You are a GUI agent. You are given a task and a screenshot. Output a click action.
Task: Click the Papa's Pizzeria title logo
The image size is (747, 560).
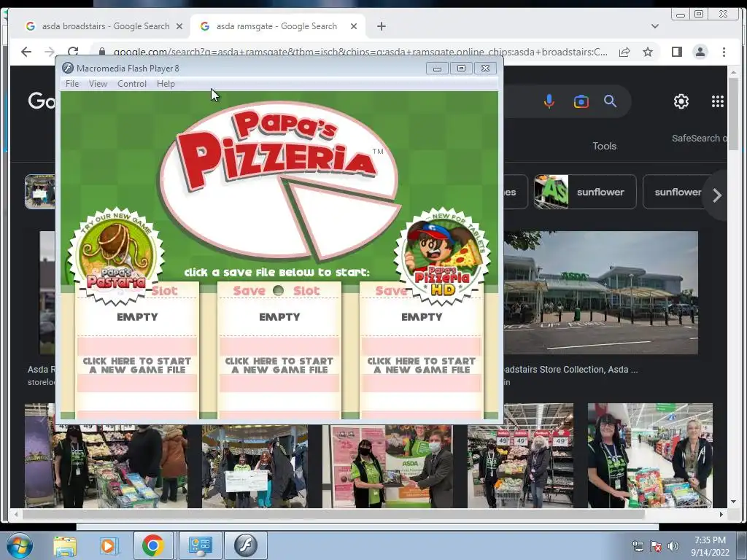point(279,181)
